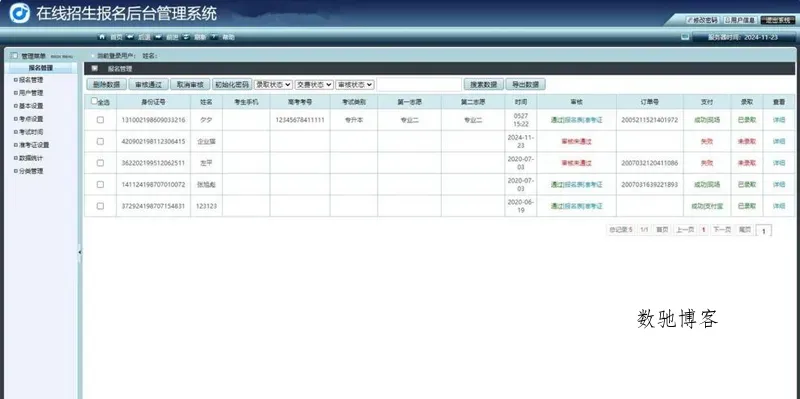Click the 服务器时间: 2024-11-23 display
The image size is (800, 399).
click(x=742, y=38)
